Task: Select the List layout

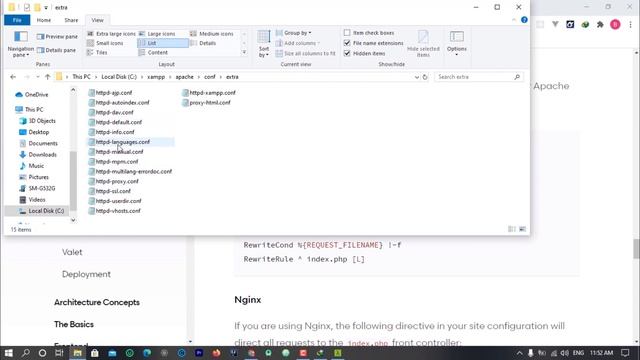Action: point(163,43)
